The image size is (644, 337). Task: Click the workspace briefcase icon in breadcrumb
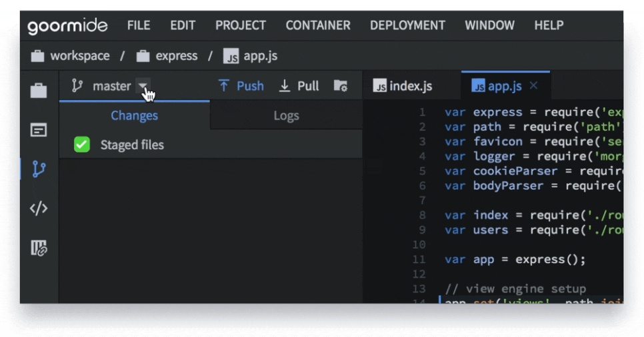(x=37, y=56)
